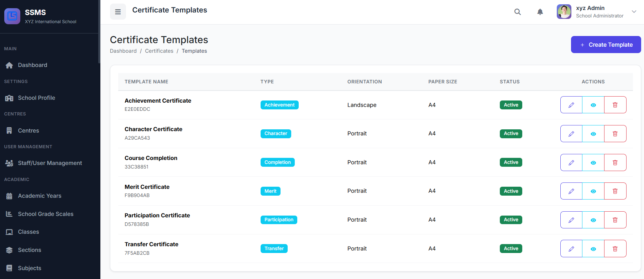View the Course Completion template eye icon
This screenshot has width=644, height=279.
coord(593,162)
